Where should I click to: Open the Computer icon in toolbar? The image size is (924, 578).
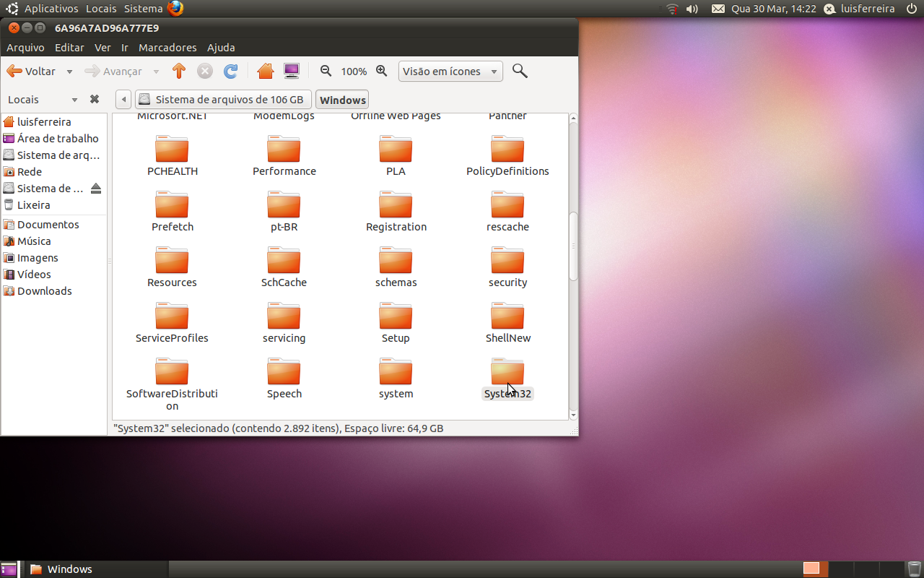tap(292, 71)
